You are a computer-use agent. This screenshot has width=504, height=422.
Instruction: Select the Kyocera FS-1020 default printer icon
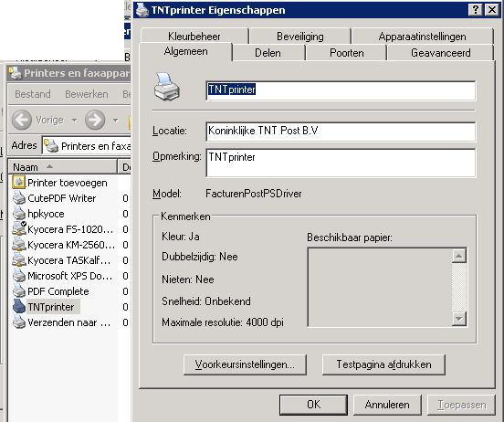coord(18,228)
